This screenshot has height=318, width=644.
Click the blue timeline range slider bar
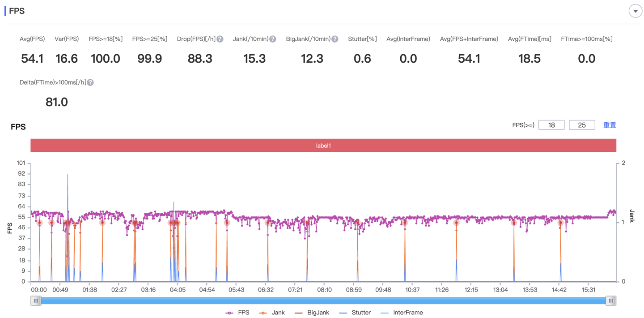click(323, 301)
